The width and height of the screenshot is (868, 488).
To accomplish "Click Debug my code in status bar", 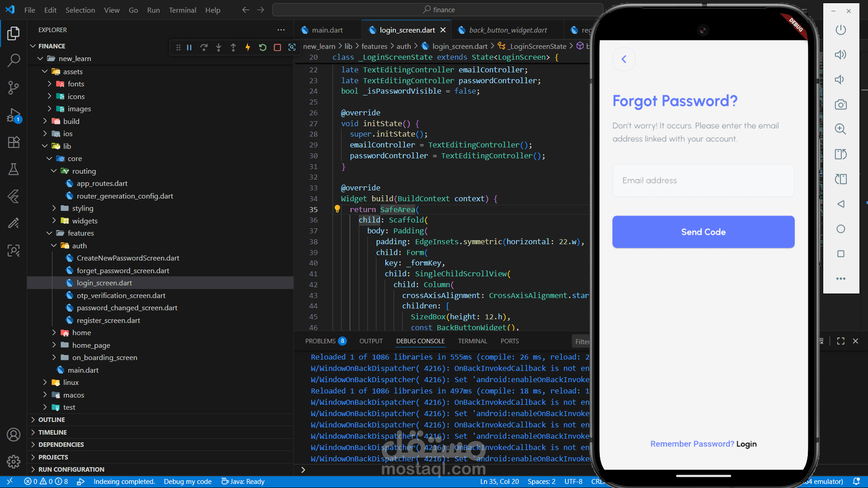I will (x=188, y=482).
